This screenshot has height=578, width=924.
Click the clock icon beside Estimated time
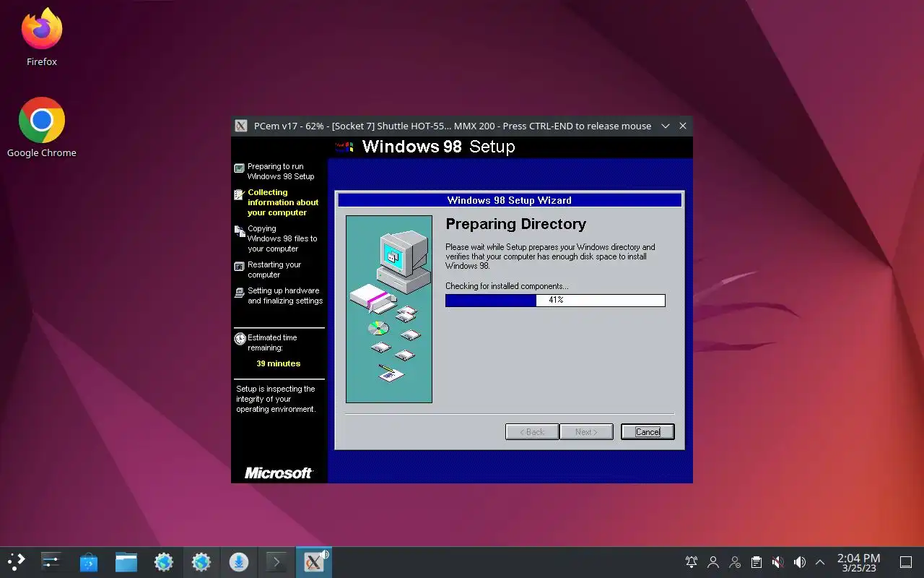point(240,339)
